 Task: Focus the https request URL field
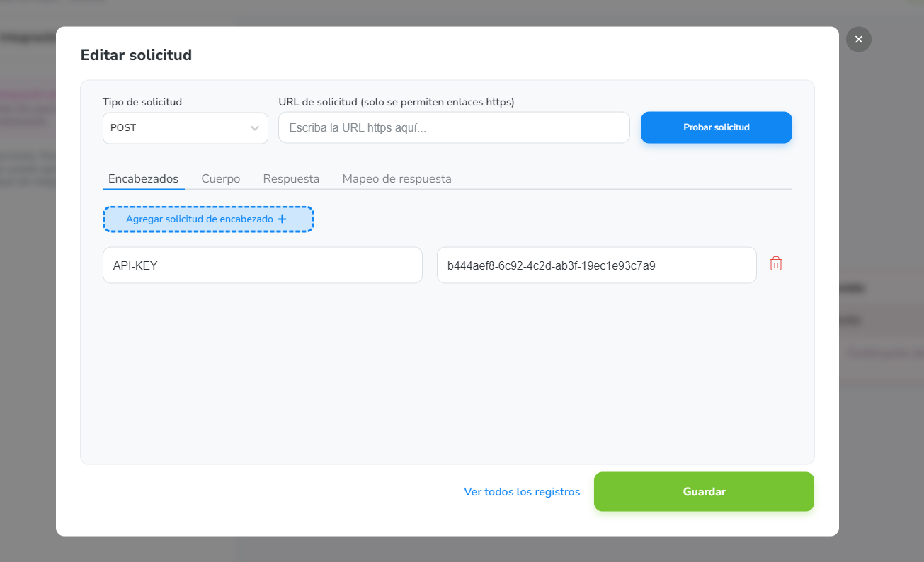453,128
